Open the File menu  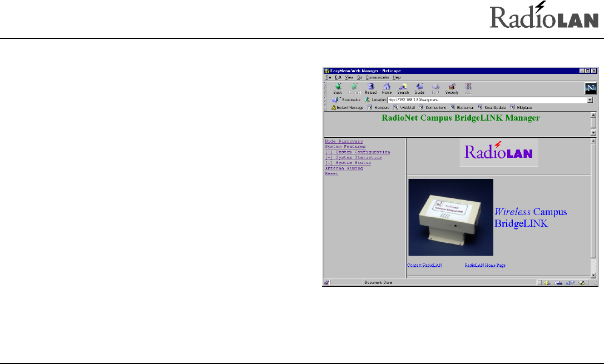point(328,77)
